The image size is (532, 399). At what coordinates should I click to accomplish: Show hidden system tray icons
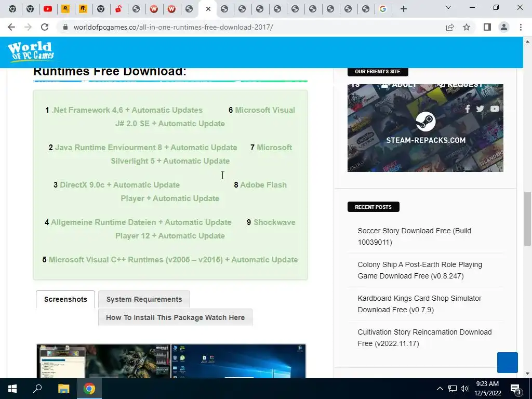pos(440,389)
